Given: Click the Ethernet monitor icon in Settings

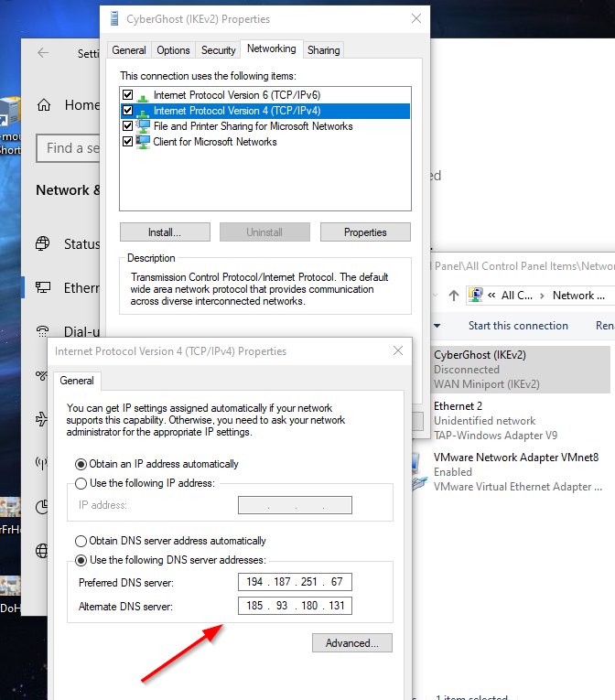Looking at the screenshot, I should [x=43, y=287].
